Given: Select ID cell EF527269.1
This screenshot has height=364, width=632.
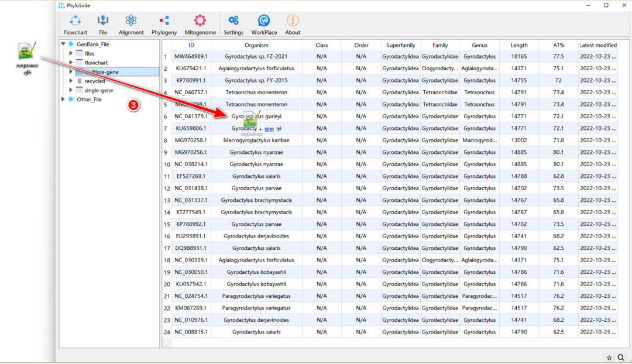Looking at the screenshot, I should click(x=191, y=176).
